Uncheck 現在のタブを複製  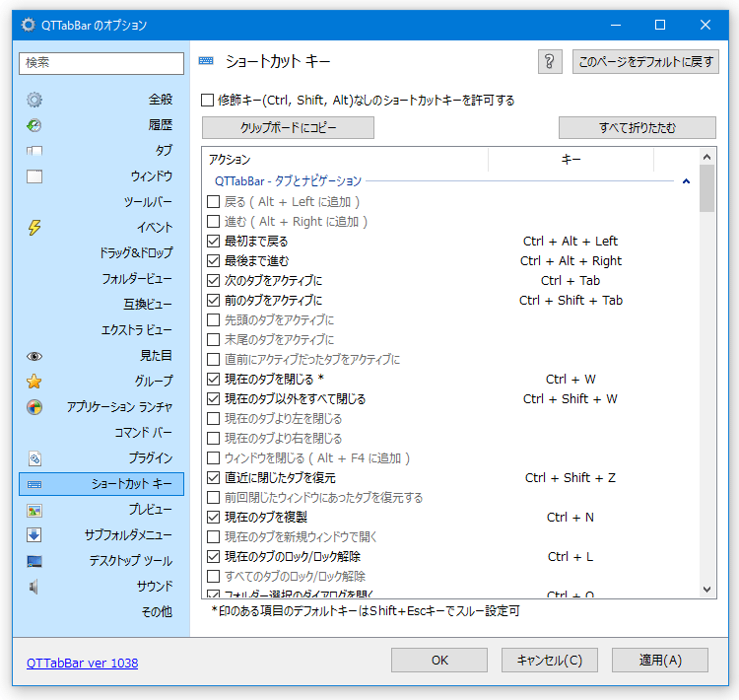(214, 518)
